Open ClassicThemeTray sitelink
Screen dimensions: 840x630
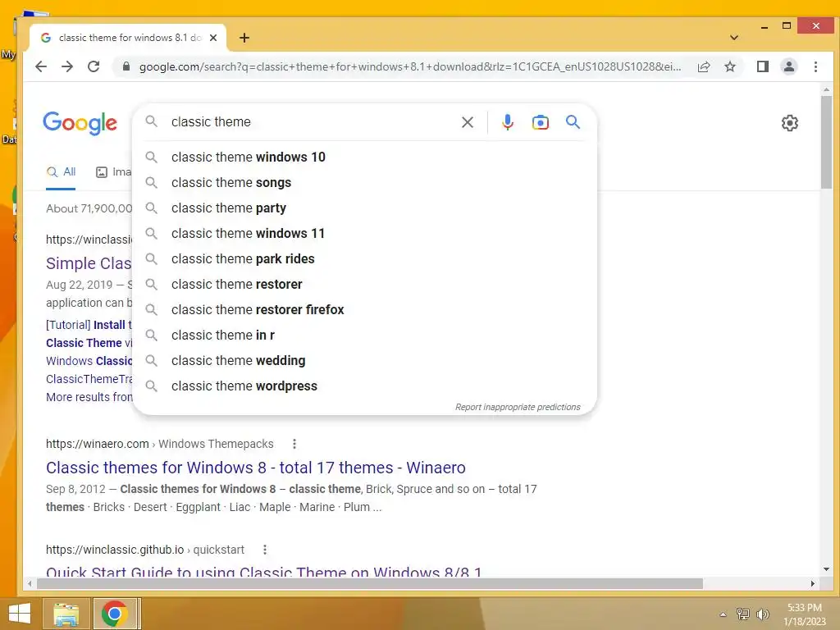tap(89, 379)
